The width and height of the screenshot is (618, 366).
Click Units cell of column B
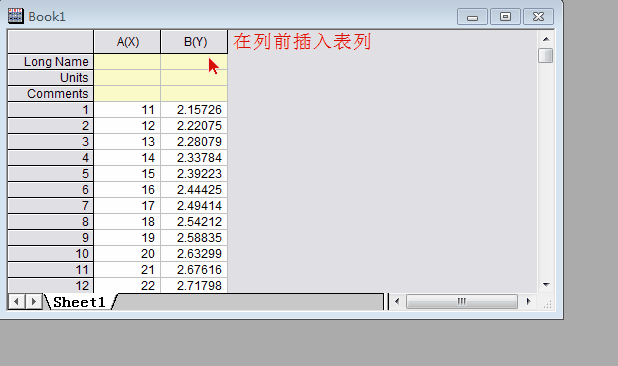(194, 78)
